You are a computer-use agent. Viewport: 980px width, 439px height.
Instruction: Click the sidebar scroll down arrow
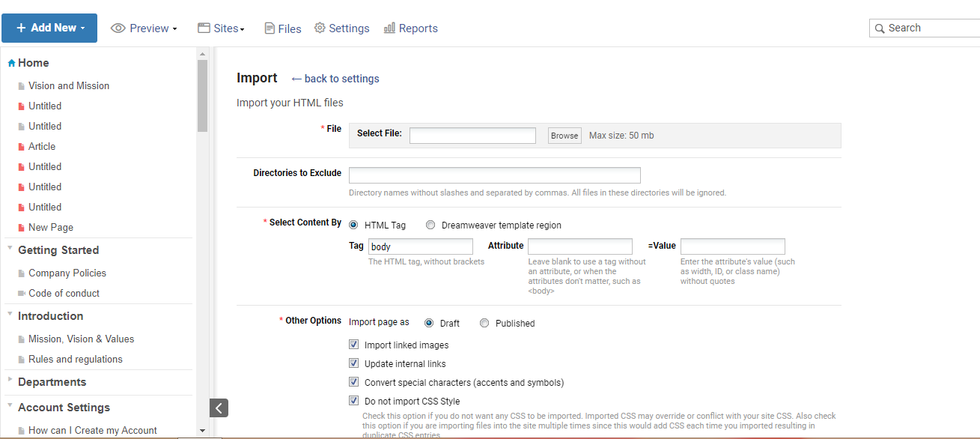click(x=202, y=431)
